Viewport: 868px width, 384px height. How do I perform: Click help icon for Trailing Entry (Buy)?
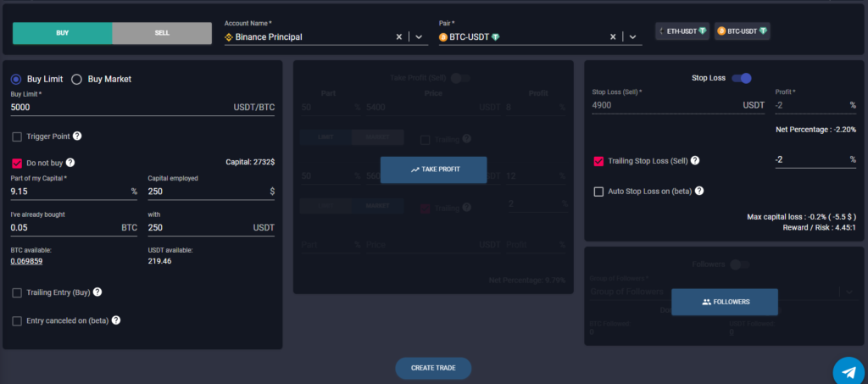97,292
